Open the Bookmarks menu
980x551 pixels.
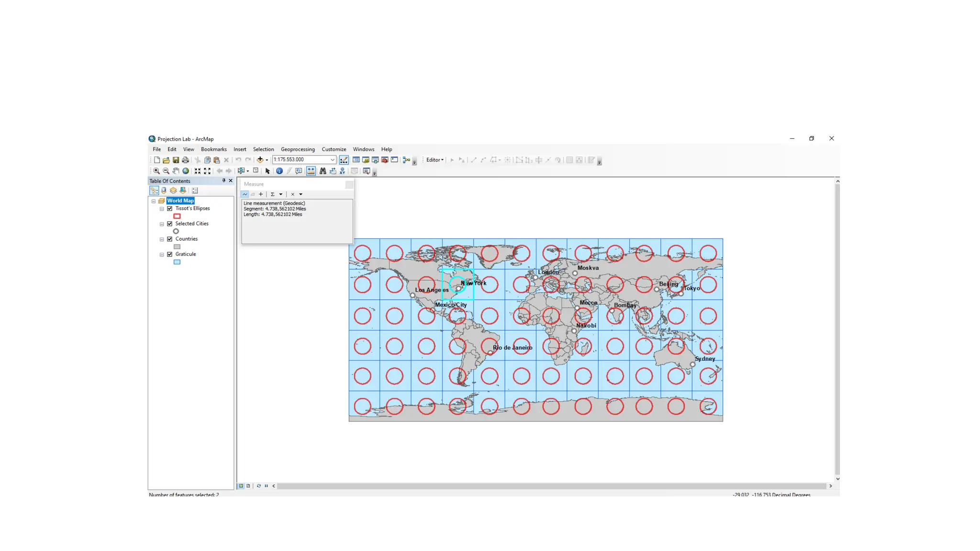(x=213, y=149)
